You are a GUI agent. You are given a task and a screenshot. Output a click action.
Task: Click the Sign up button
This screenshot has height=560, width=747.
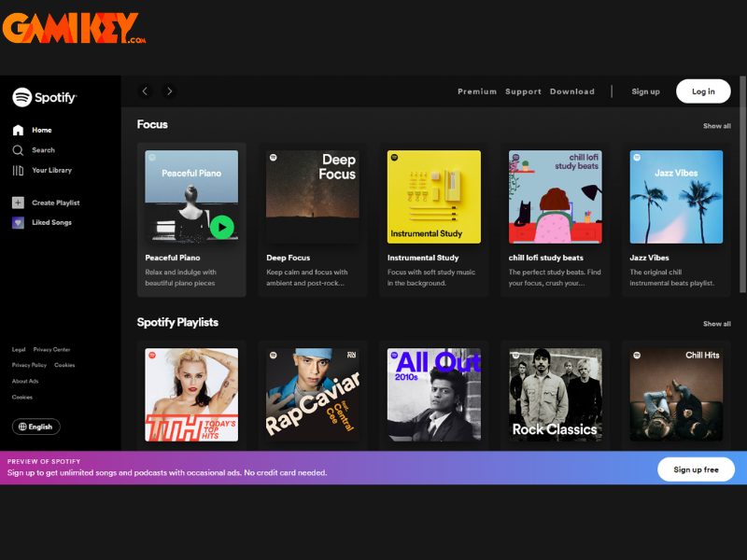click(645, 91)
